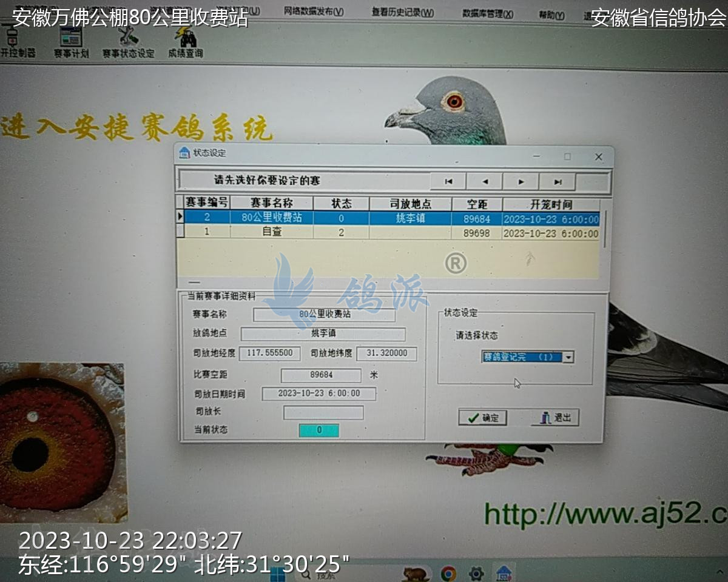The width and height of the screenshot is (728, 582).
Task: Maximize the 状态设定 dialog
Action: click(567, 156)
